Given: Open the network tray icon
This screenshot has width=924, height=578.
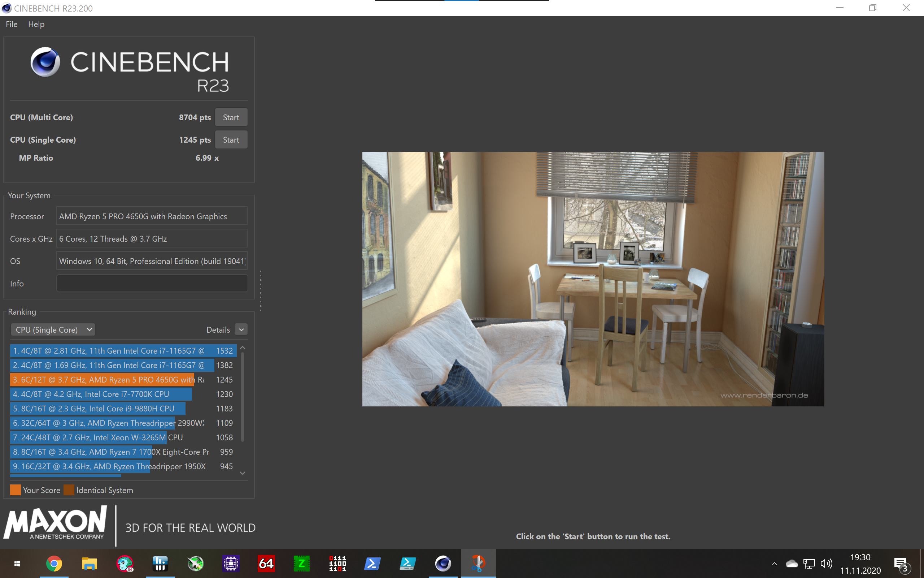Looking at the screenshot, I should [x=809, y=564].
